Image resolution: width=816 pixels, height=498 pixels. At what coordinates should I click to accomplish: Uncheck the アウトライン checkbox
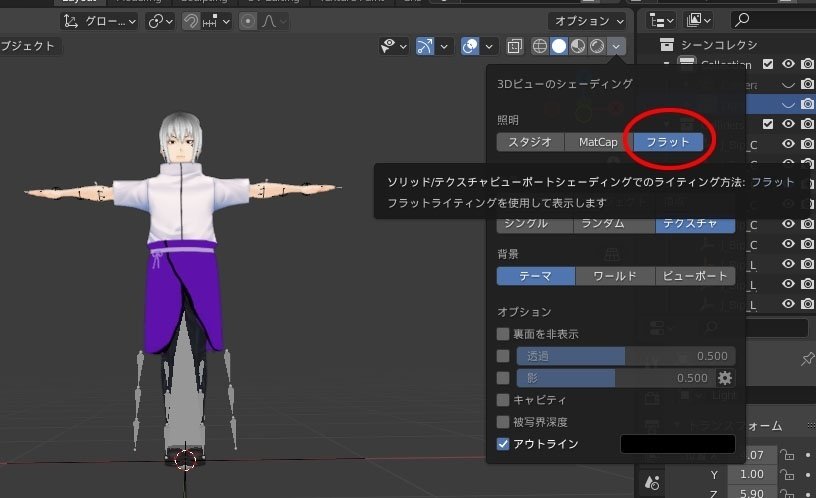pyautogui.click(x=503, y=444)
